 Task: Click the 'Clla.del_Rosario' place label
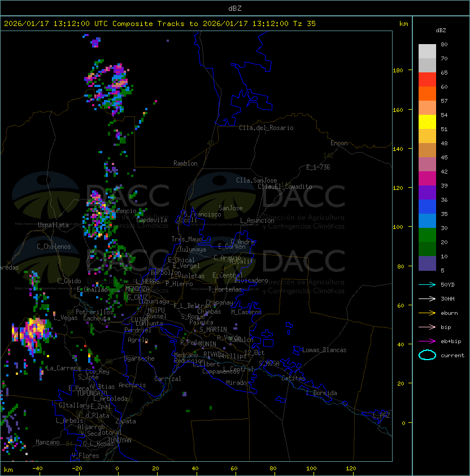[266, 128]
